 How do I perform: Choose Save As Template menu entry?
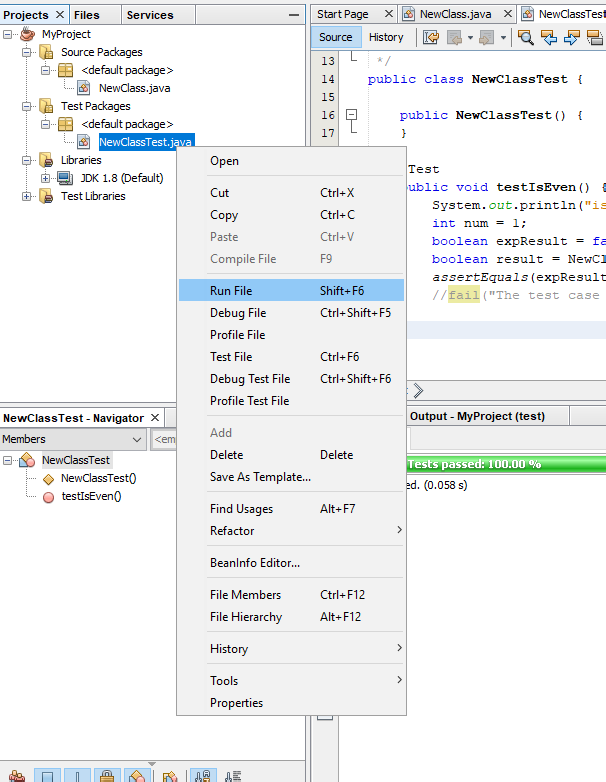pos(291,477)
